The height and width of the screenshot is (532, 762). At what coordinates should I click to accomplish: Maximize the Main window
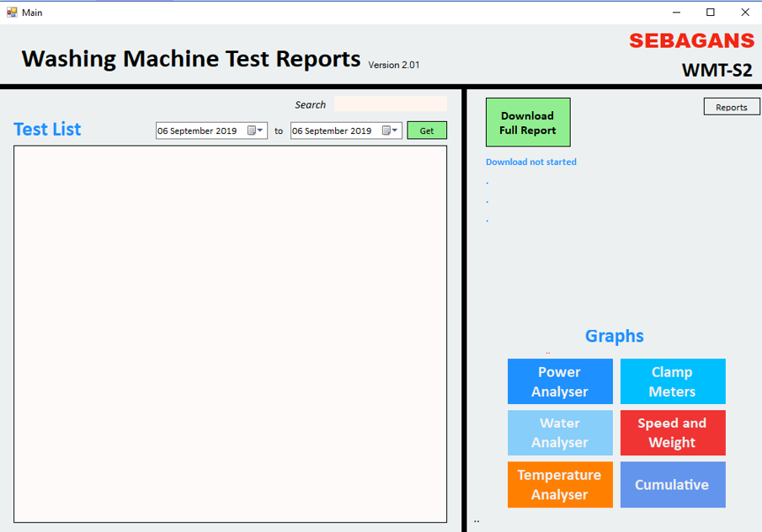711,13
